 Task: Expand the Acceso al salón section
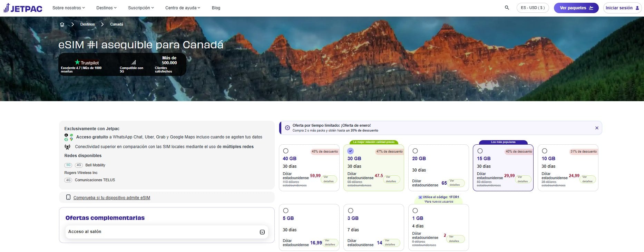(262, 232)
